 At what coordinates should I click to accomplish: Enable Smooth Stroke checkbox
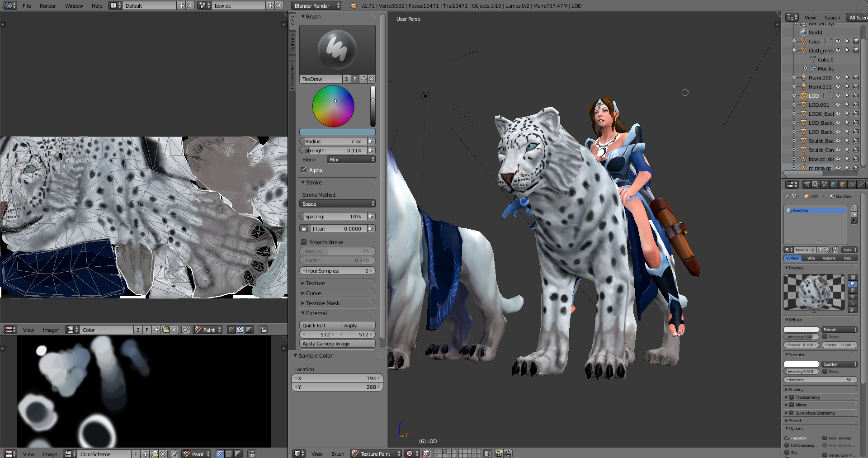304,242
